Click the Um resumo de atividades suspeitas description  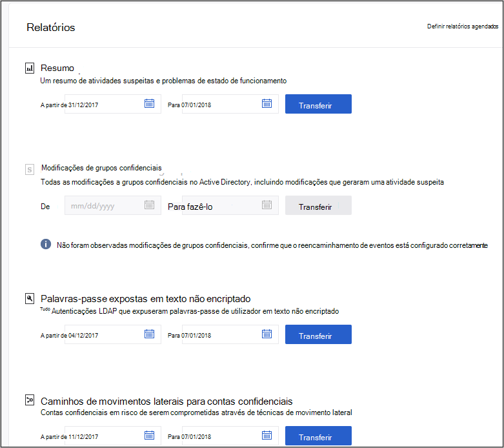pyautogui.click(x=163, y=81)
